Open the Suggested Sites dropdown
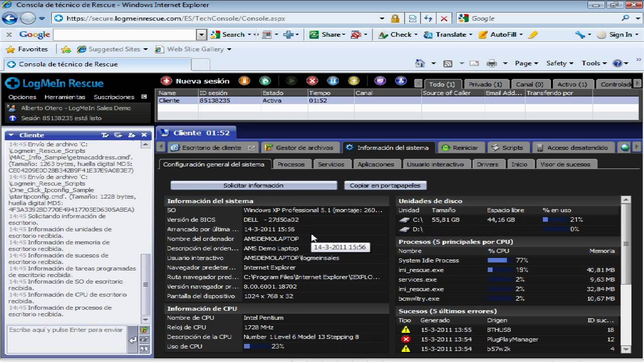The width and height of the screenshot is (644, 362). 145,49
